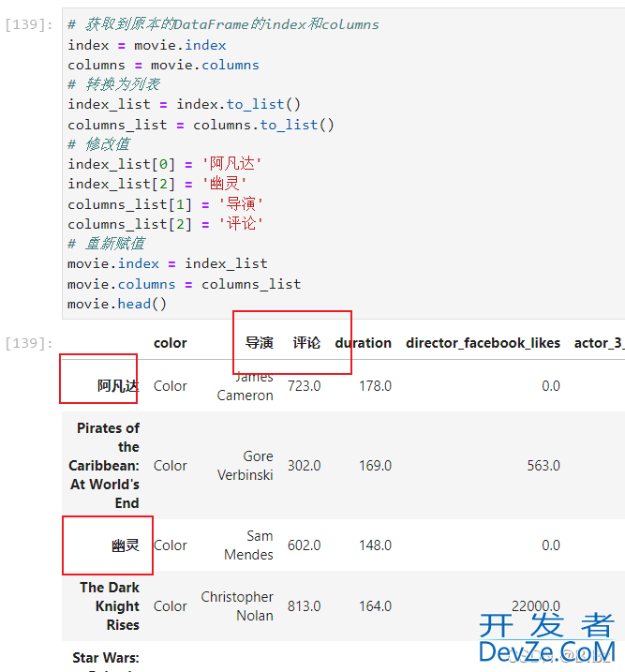Image resolution: width=625 pixels, height=672 pixels.
Task: Click the 'The Dark Knight Rises' row index
Action: click(110, 606)
